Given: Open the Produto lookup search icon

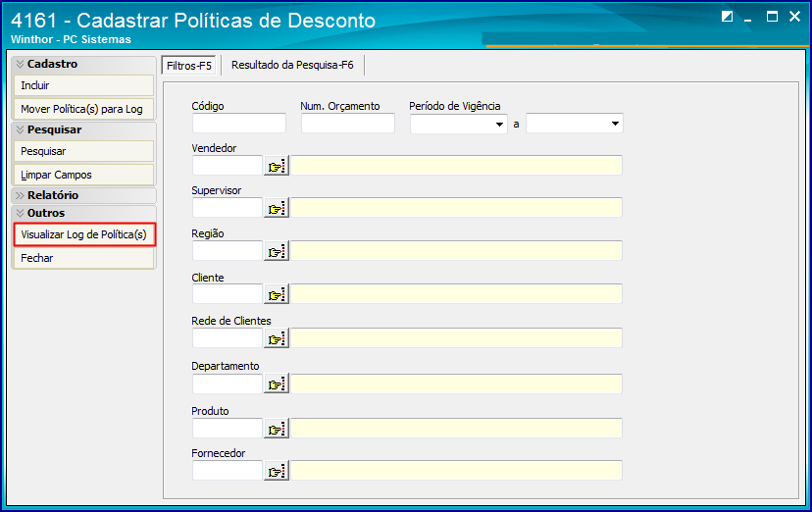Looking at the screenshot, I should click(x=277, y=429).
